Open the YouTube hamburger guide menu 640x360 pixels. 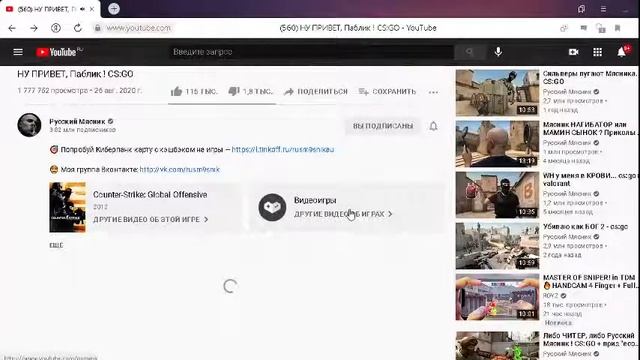[x=18, y=52]
